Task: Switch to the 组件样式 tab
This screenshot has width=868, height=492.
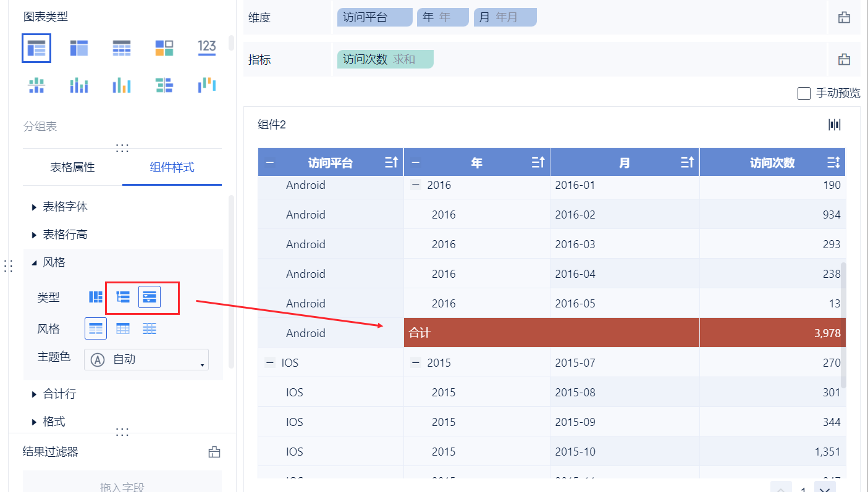Action: tap(172, 167)
